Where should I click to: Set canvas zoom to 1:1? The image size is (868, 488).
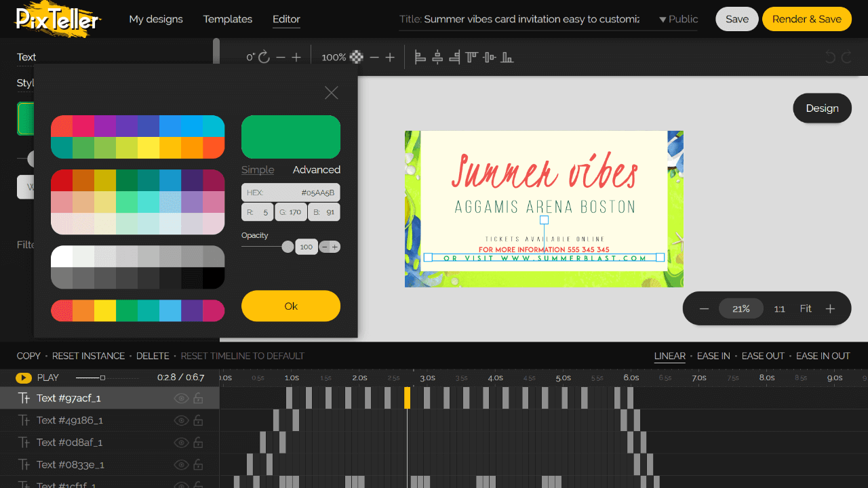[780, 309]
